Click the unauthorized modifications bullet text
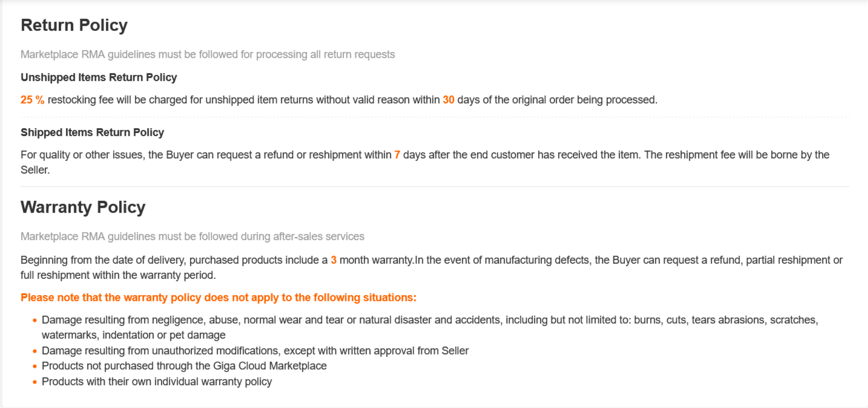The image size is (868, 408). point(255,351)
